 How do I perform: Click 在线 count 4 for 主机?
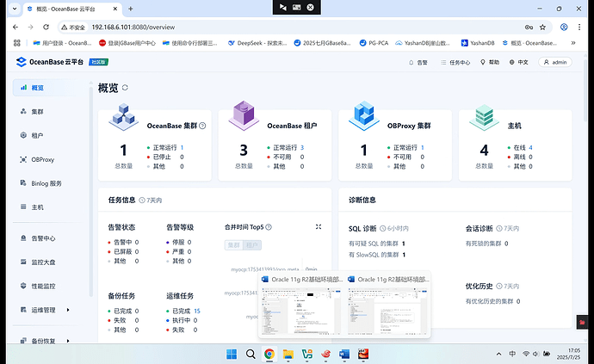pyautogui.click(x=531, y=148)
